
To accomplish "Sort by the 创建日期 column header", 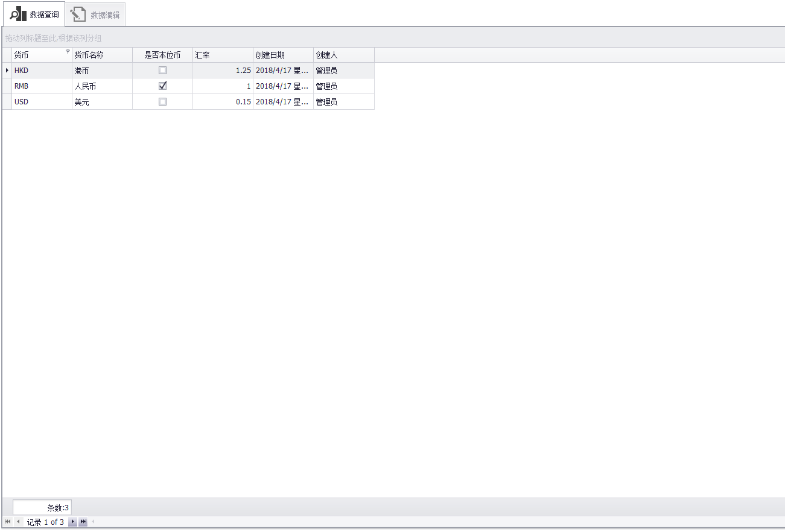I will click(x=283, y=55).
